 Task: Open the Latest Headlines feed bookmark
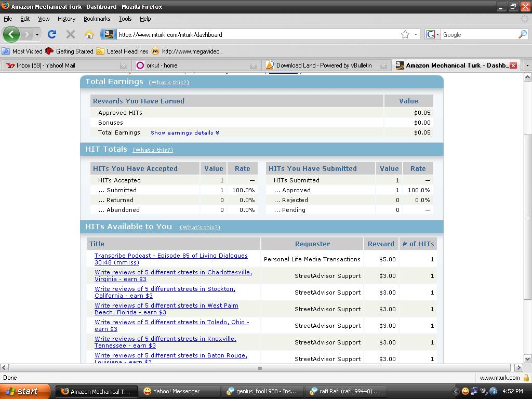123,51
